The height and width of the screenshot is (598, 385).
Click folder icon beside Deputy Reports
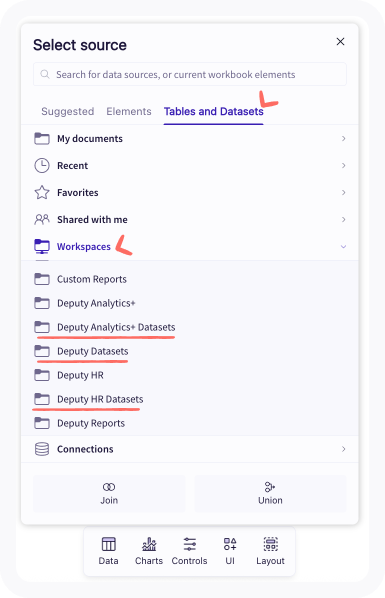point(42,423)
